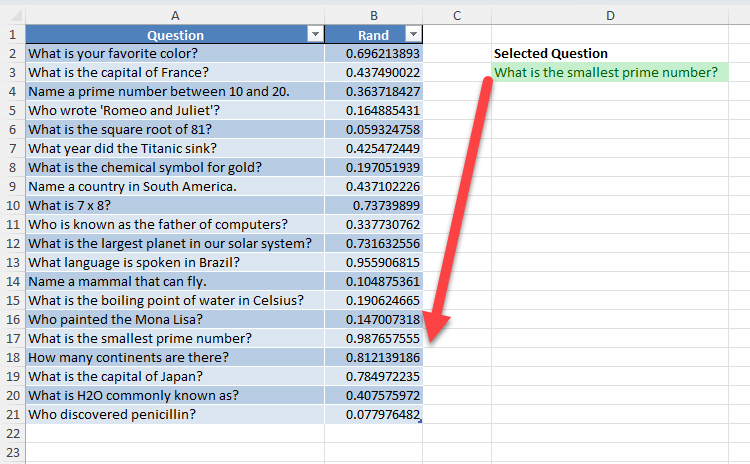Click 'How many continents are there?'
The width and height of the screenshot is (750, 464).
(x=175, y=357)
